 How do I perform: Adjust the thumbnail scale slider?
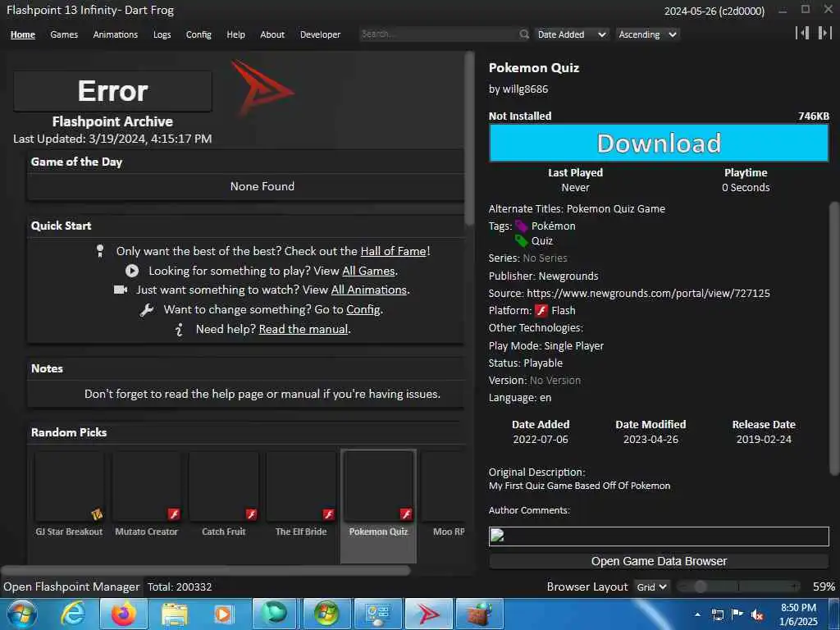[738, 587]
